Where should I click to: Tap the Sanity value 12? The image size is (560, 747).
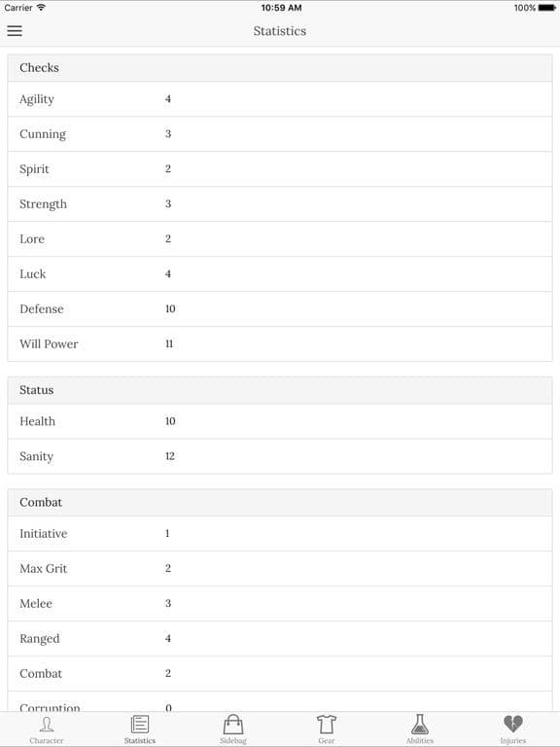tap(170, 456)
